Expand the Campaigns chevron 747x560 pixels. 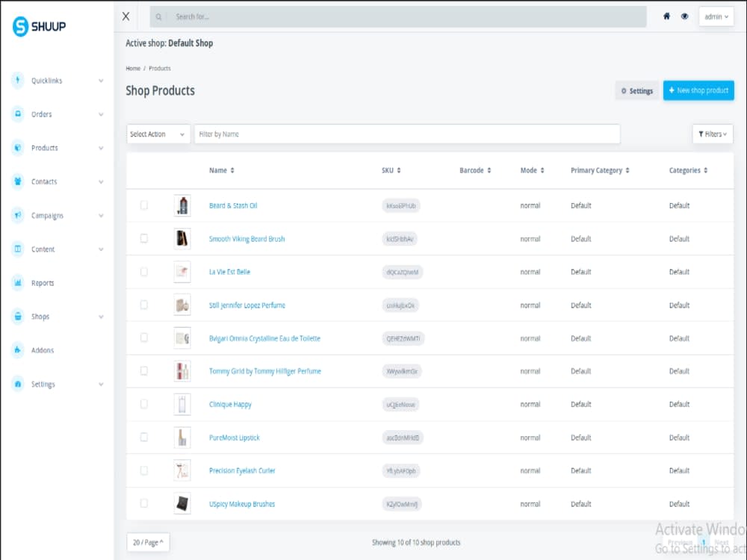tap(101, 216)
